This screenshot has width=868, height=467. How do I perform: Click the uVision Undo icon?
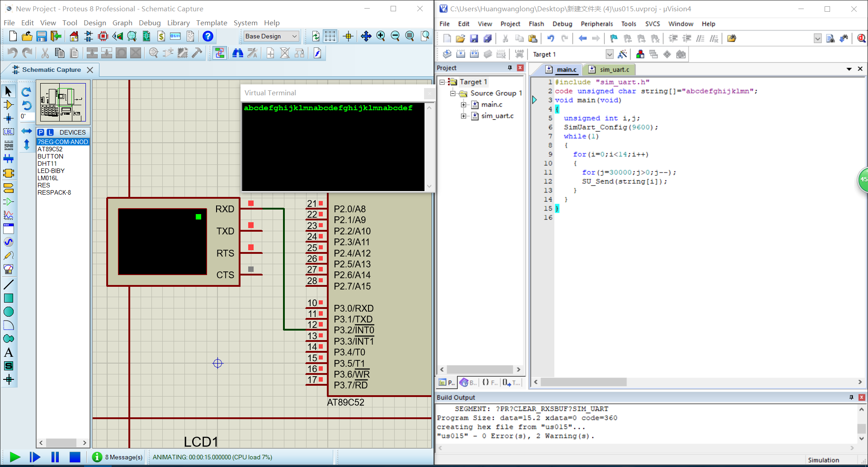tap(551, 39)
